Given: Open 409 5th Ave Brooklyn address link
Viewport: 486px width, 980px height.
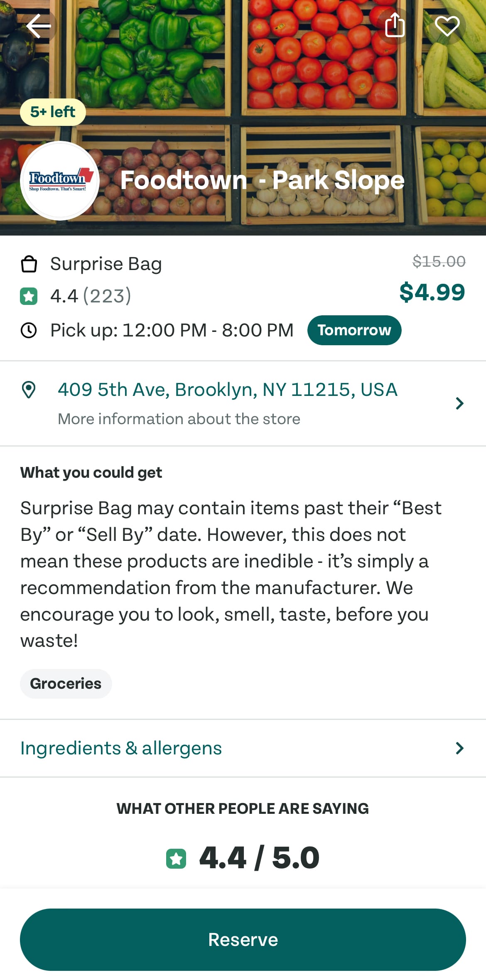Looking at the screenshot, I should click(x=228, y=390).
